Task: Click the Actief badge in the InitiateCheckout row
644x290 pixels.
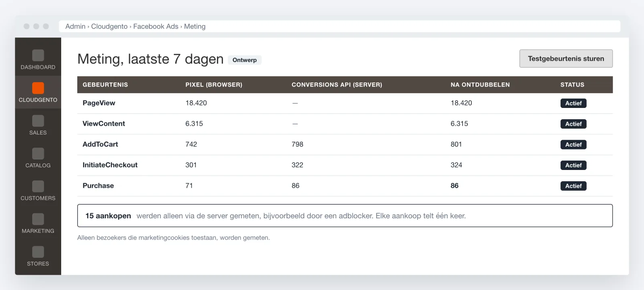Action: click(573, 165)
